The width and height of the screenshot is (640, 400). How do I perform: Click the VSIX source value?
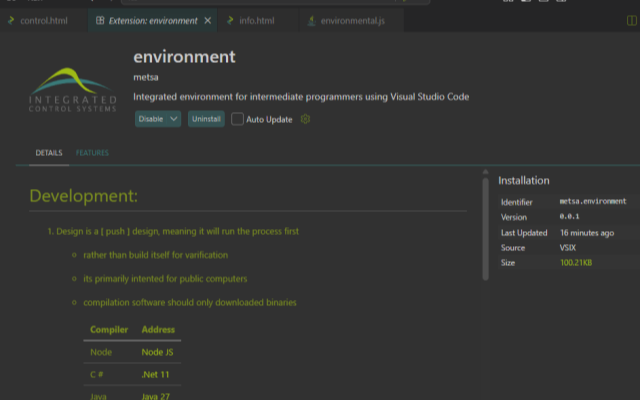[x=568, y=248]
